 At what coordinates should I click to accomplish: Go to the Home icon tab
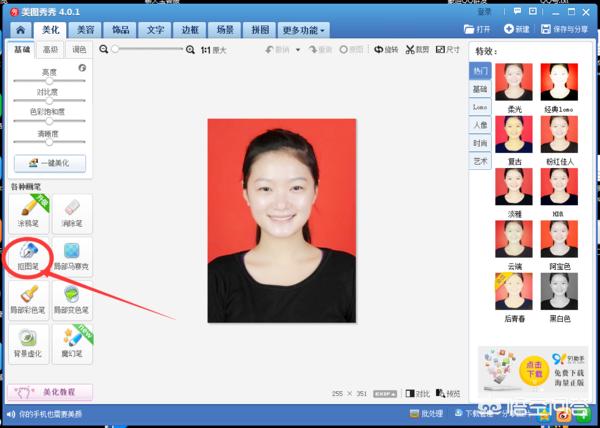(21, 30)
